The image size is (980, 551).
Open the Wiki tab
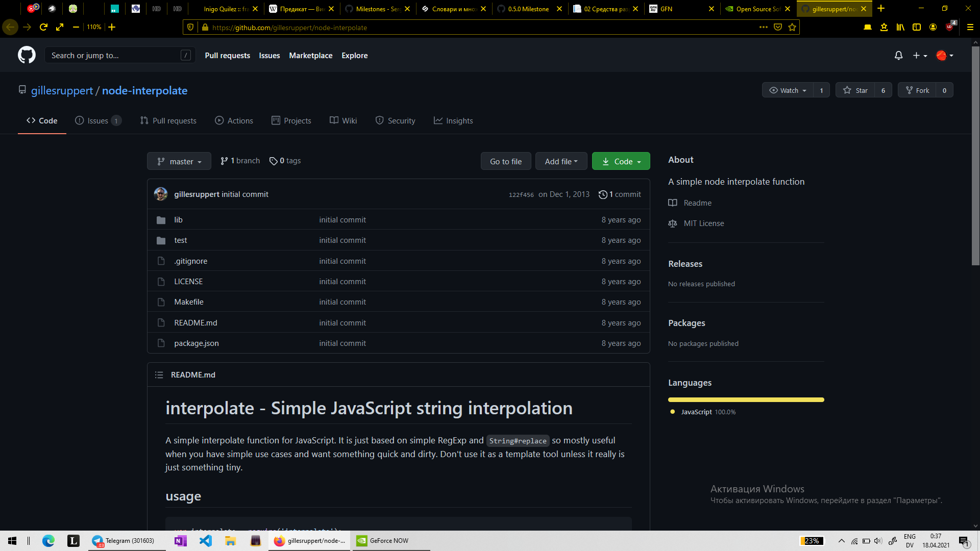pos(344,120)
